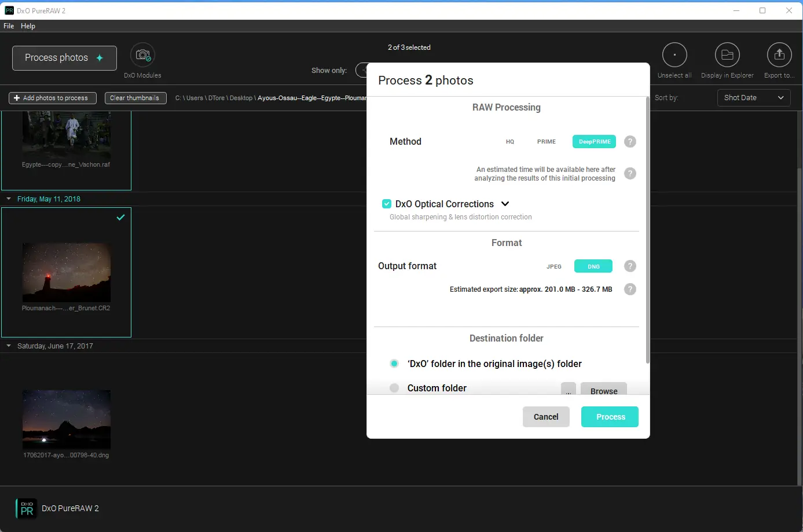Image resolution: width=803 pixels, height=532 pixels.
Task: Select 'DxO' folder in original image folder option
Action: pos(394,364)
